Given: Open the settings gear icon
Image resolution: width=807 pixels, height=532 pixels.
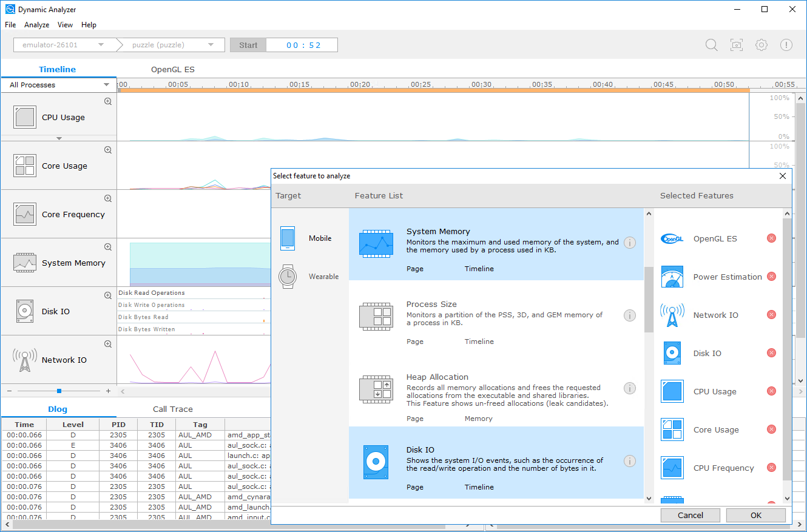Looking at the screenshot, I should click(x=761, y=44).
